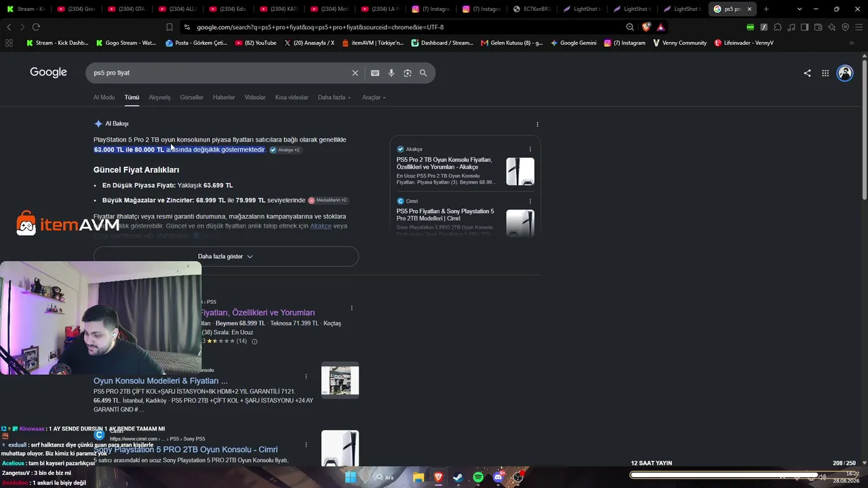Open Steam from the taskbar

coord(458,477)
